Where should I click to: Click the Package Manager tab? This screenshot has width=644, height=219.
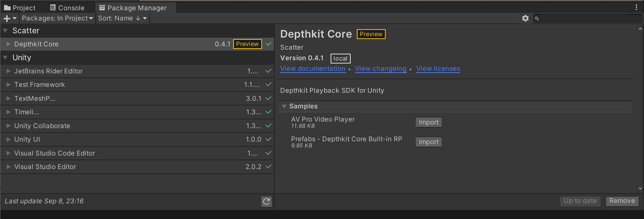tap(133, 8)
